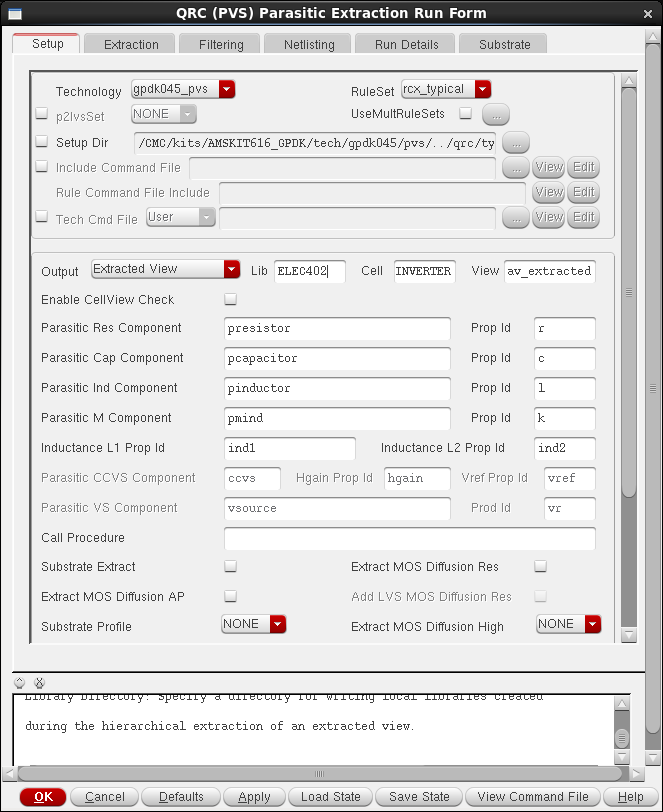
Task: Click Edit button for Rule Command File Include
Action: (x=584, y=192)
